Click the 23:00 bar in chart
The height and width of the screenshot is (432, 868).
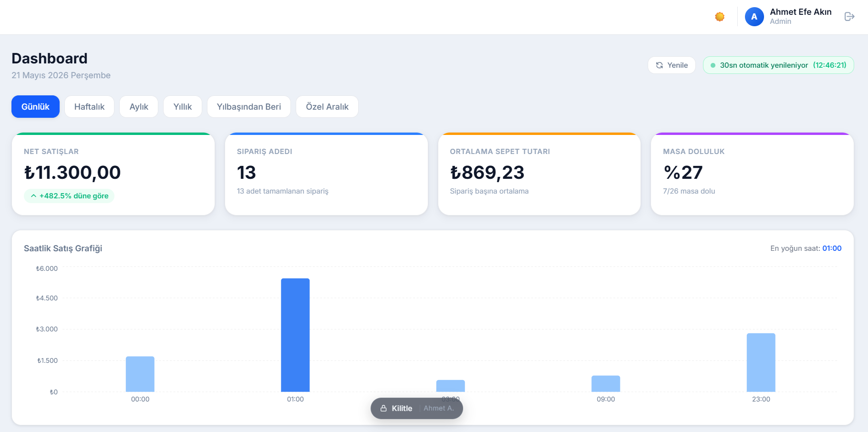761,362
